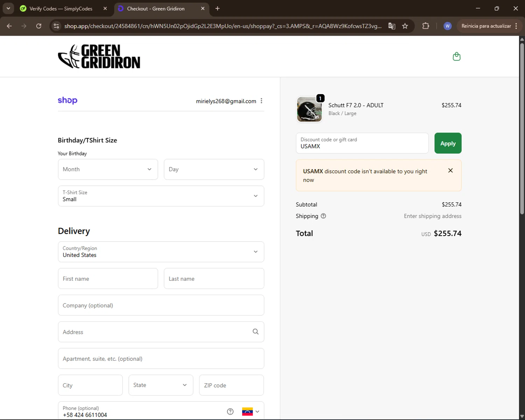Screen dimensions: 525x420
Task: Click the Schutt F7 2.0 - ADULT product name
Action: (x=356, y=105)
